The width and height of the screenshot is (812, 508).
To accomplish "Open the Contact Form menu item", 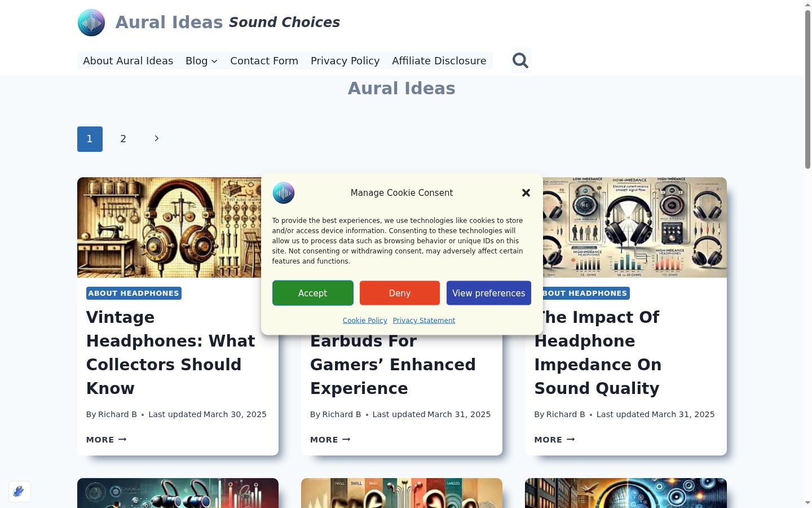I will coord(264,61).
